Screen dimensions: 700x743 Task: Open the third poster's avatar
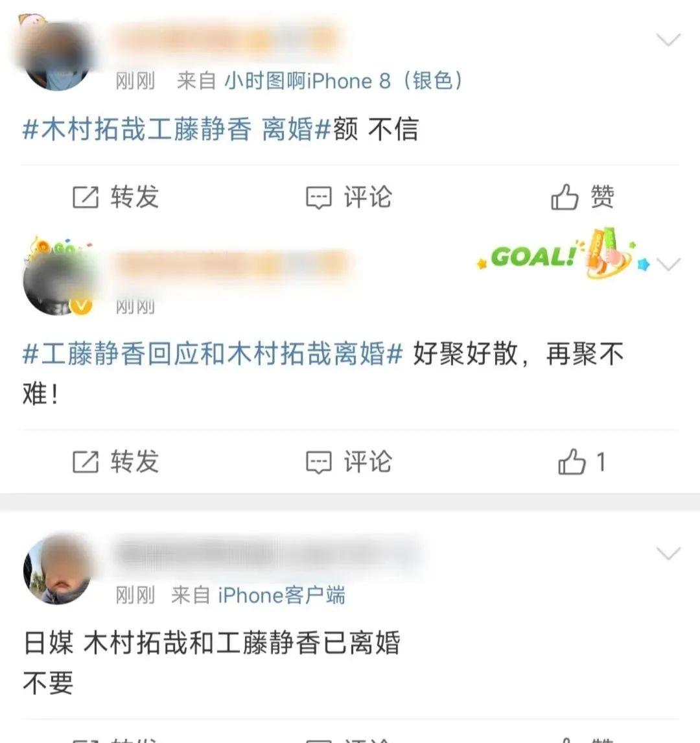point(57,570)
